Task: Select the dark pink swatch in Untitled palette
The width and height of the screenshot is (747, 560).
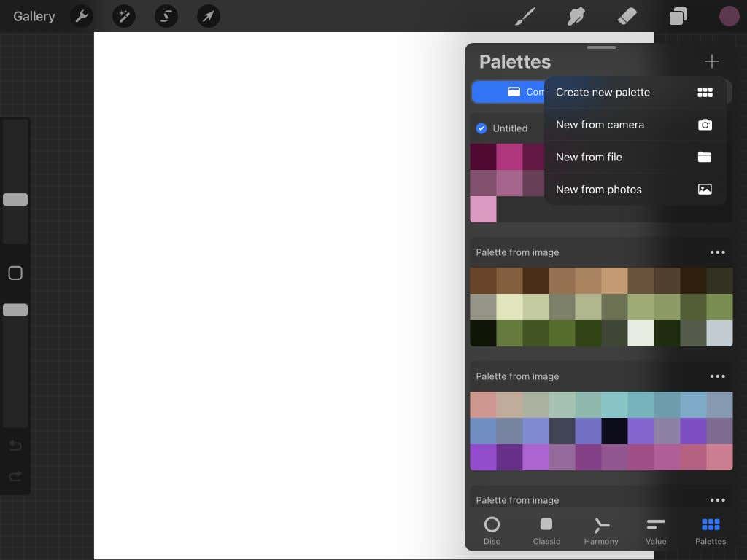Action: (x=484, y=155)
